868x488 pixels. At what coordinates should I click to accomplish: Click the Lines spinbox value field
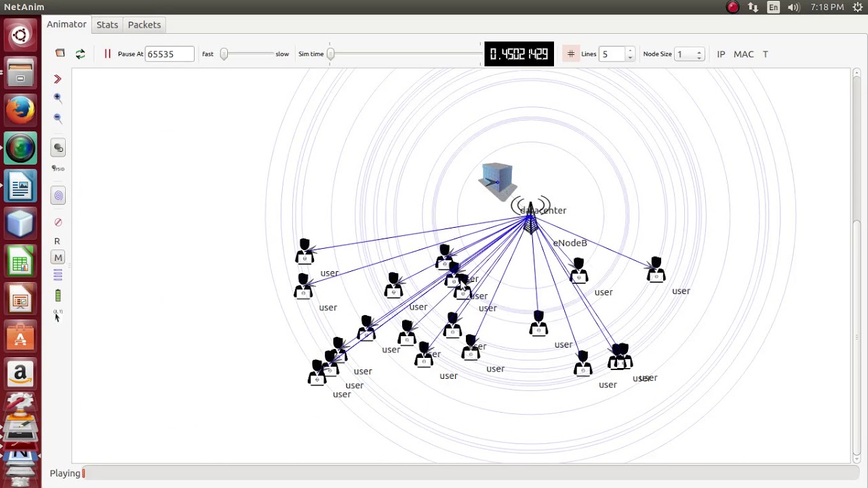(612, 54)
